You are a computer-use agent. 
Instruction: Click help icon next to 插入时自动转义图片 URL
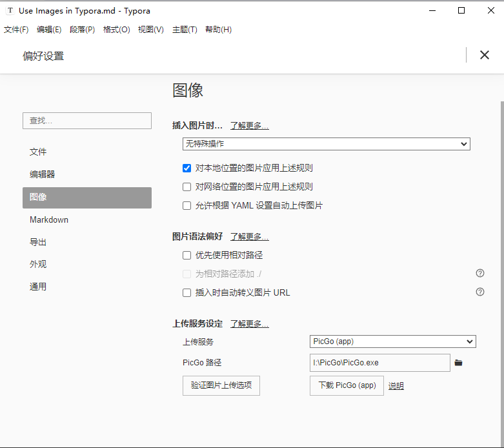click(479, 292)
